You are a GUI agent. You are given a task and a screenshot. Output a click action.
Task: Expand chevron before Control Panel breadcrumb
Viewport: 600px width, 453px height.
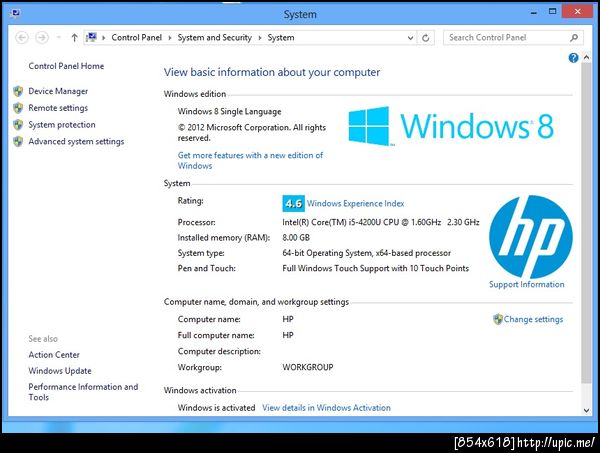pyautogui.click(x=103, y=38)
